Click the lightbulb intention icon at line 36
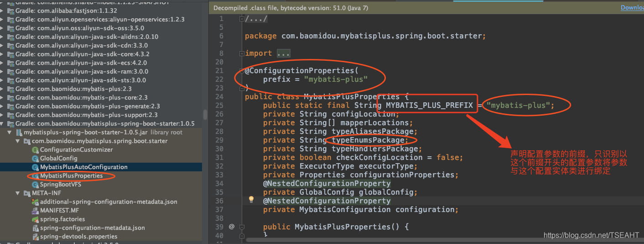This screenshot has height=244, width=644. tap(250, 199)
